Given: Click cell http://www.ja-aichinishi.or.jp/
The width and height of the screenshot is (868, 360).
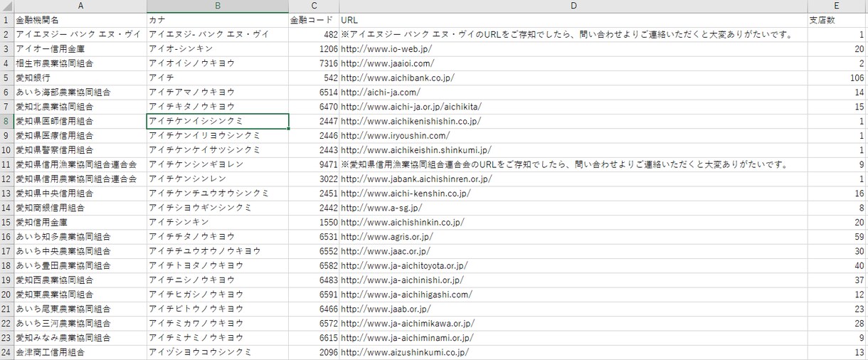Looking at the screenshot, I should pos(573,280).
